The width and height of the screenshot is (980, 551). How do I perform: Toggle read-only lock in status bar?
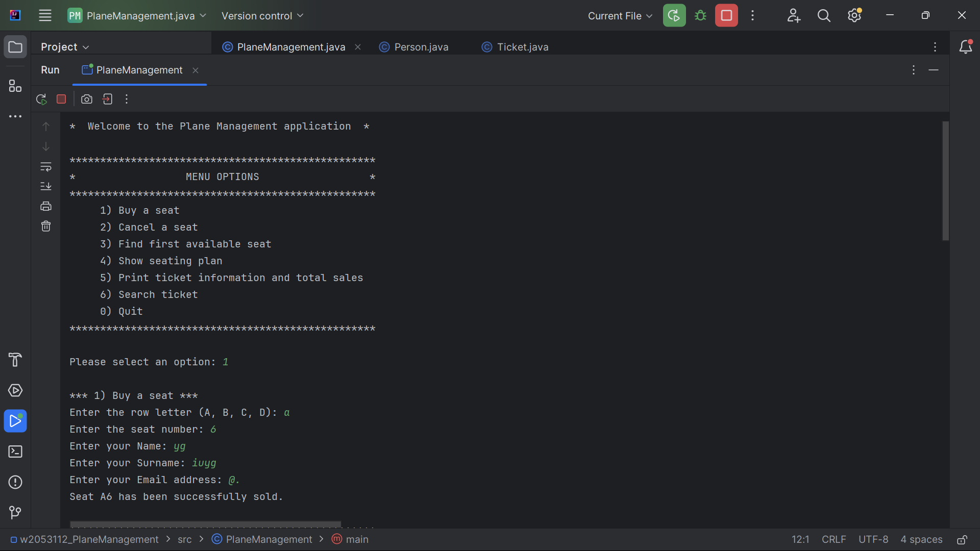click(962, 540)
